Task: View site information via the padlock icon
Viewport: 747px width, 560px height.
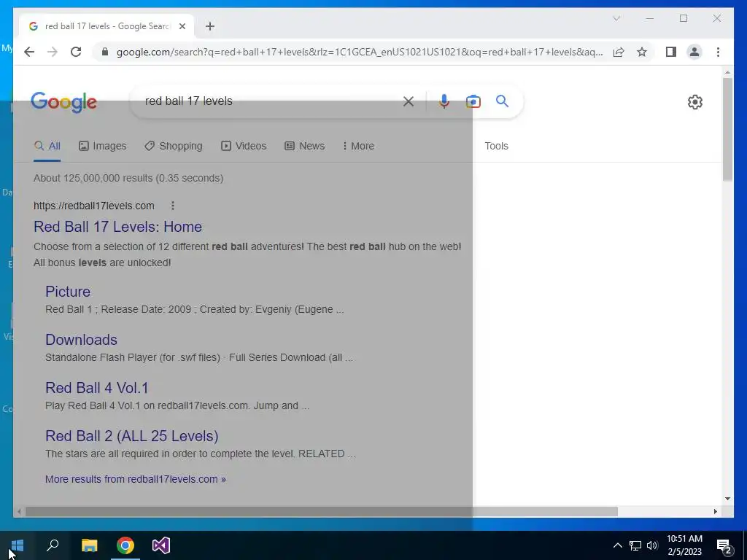Action: coord(105,52)
